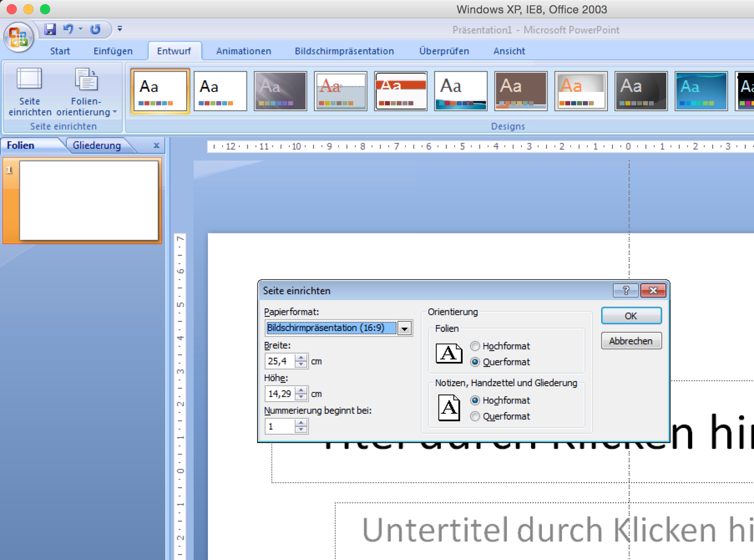Choose Querformat for Notizen, Handzettel und Gliederung
The height and width of the screenshot is (560, 754).
(475, 416)
